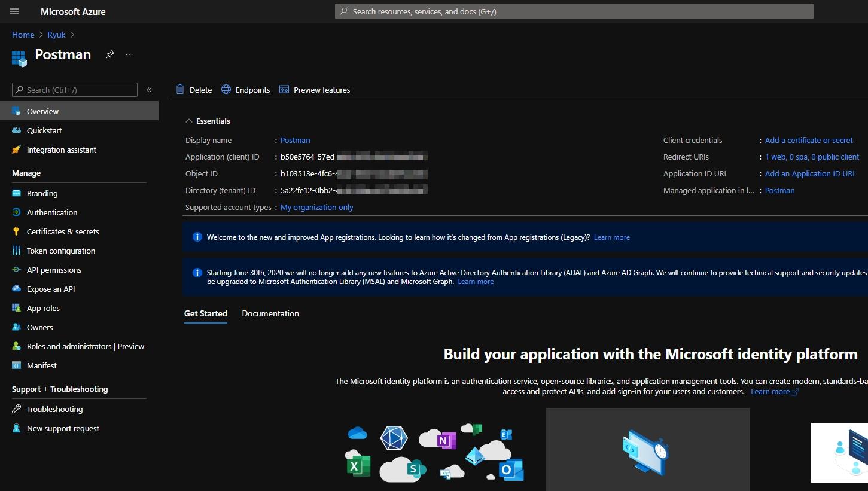Viewport: 868px width, 491px height.
Task: Click the Overview icon in sidebar
Action: [16, 111]
